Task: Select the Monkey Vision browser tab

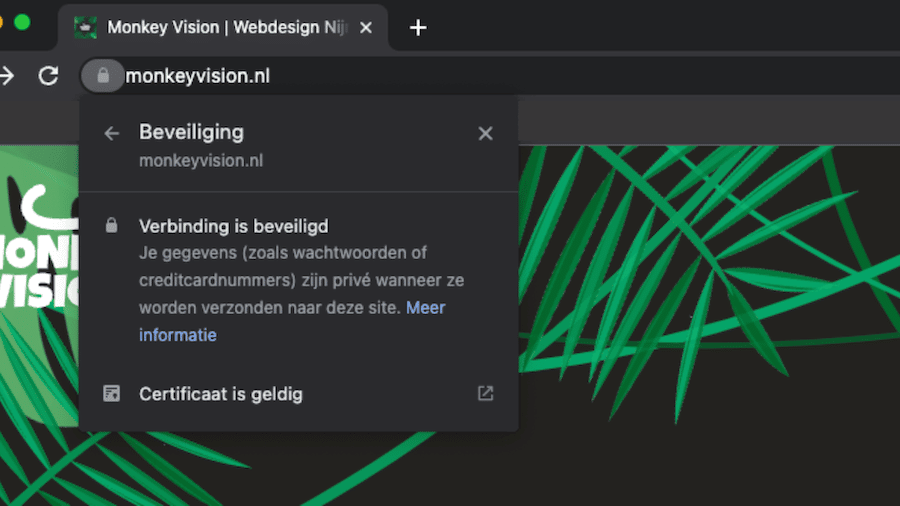Action: (223, 28)
